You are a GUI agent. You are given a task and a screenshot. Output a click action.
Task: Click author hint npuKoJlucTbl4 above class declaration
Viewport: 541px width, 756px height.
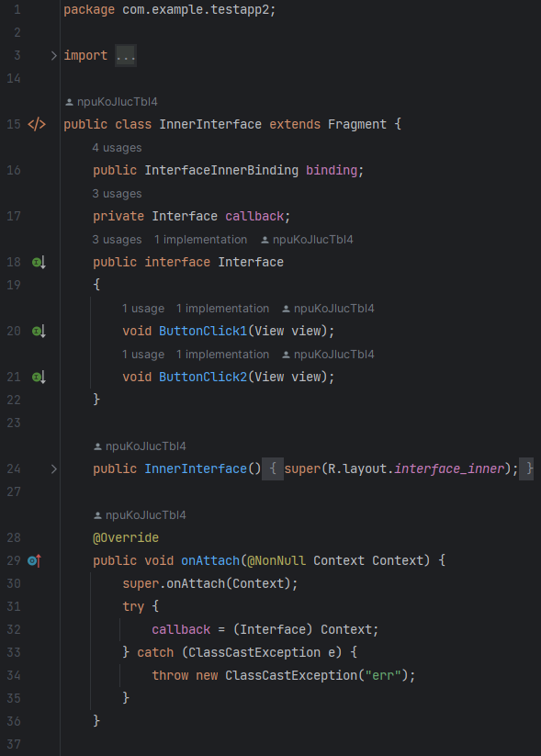click(x=112, y=102)
